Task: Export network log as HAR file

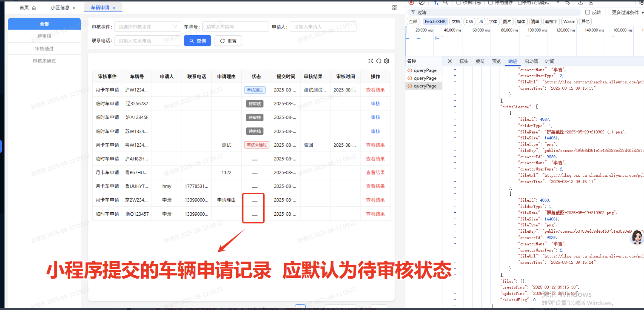Action: point(591,3)
